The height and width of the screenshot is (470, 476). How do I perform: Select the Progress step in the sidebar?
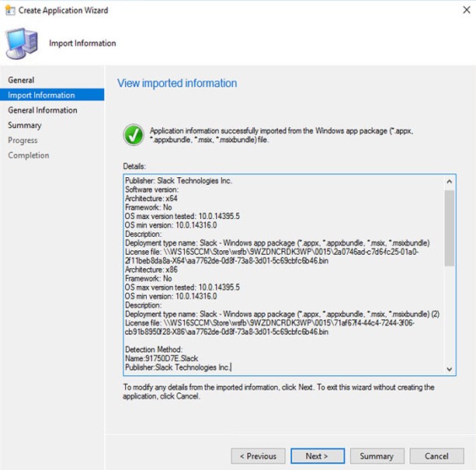click(23, 141)
